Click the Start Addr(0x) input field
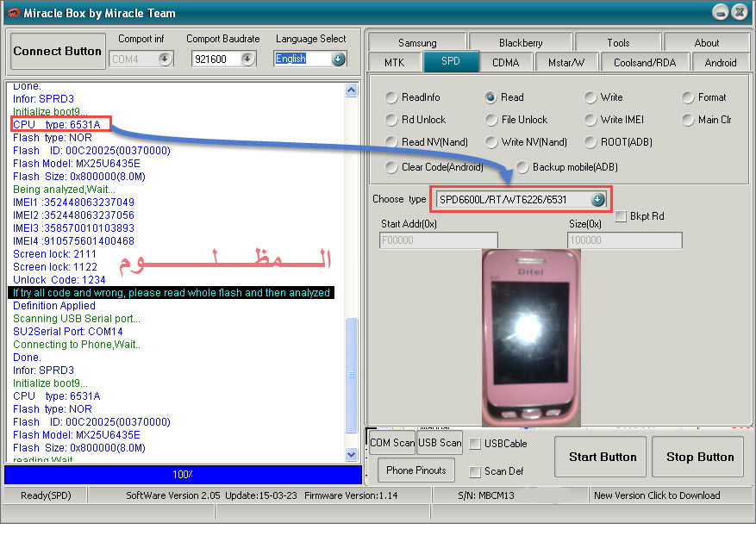 pyautogui.click(x=438, y=240)
